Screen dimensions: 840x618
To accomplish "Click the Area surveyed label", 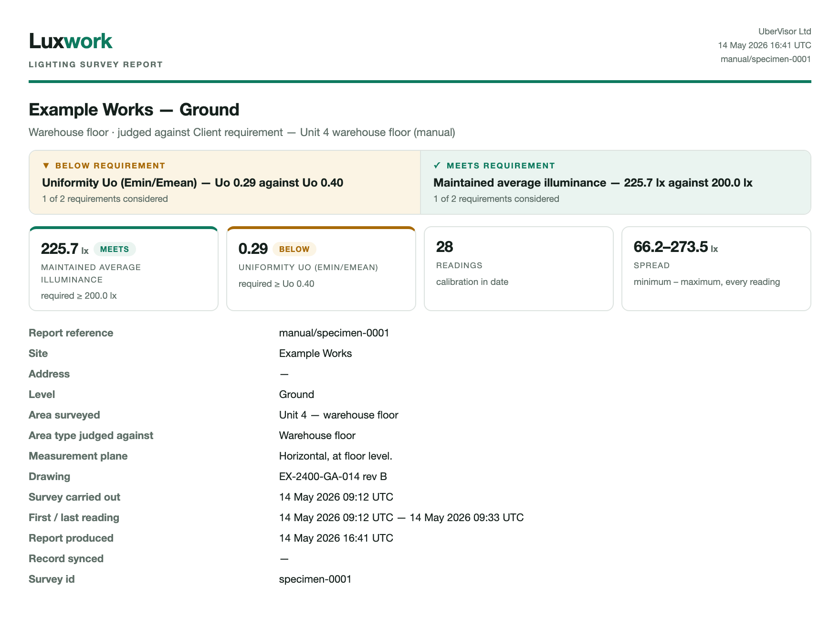I will [x=64, y=415].
